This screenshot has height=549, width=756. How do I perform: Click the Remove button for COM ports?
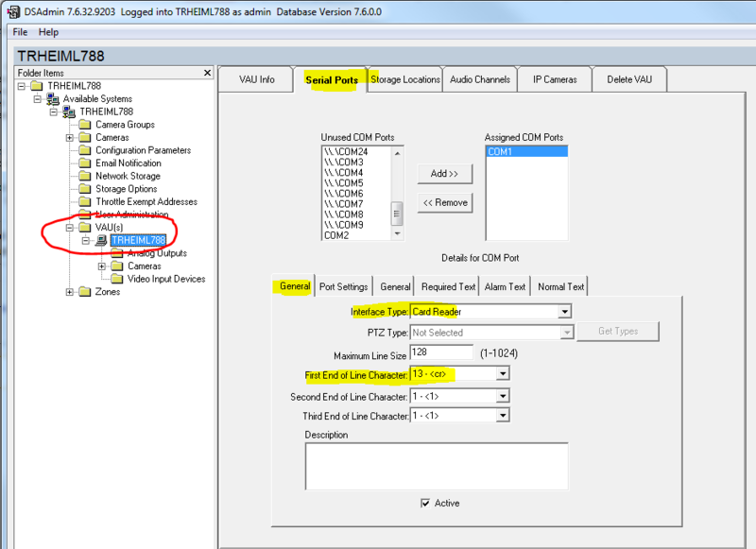coord(444,202)
